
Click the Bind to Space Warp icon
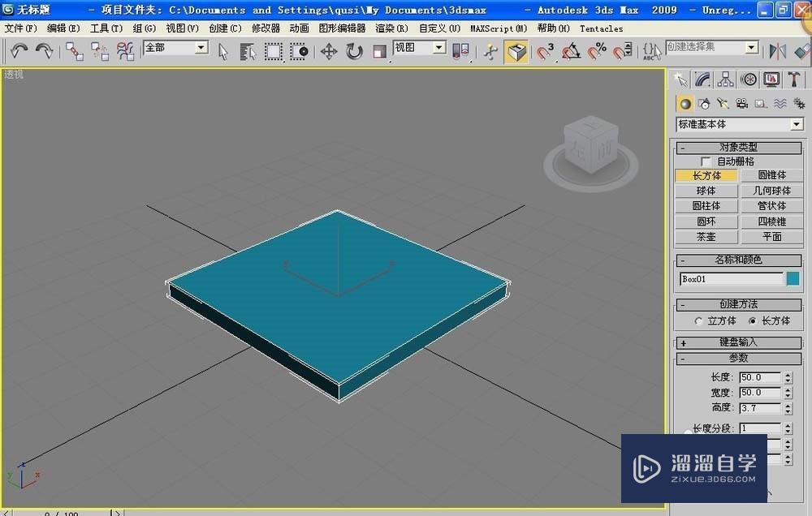point(125,51)
